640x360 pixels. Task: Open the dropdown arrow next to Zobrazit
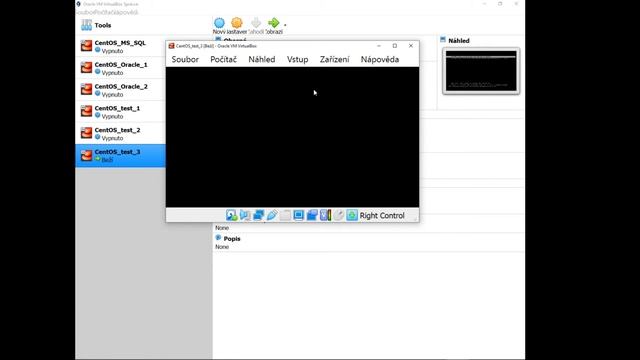(285, 25)
